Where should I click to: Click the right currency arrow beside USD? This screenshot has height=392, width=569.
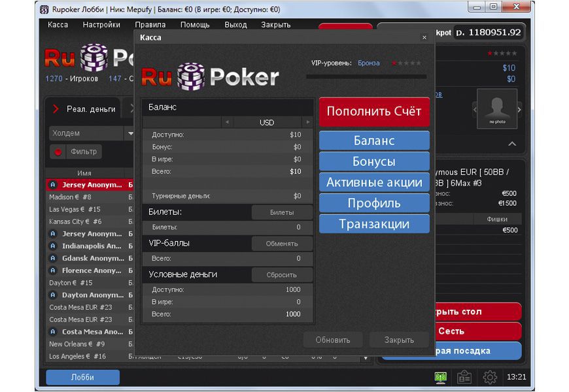coord(307,122)
